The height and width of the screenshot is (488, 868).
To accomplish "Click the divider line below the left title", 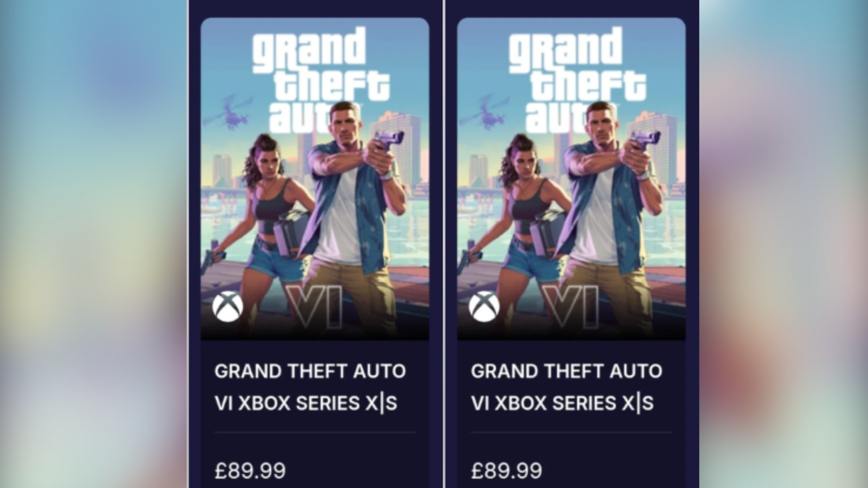I will tap(315, 432).
